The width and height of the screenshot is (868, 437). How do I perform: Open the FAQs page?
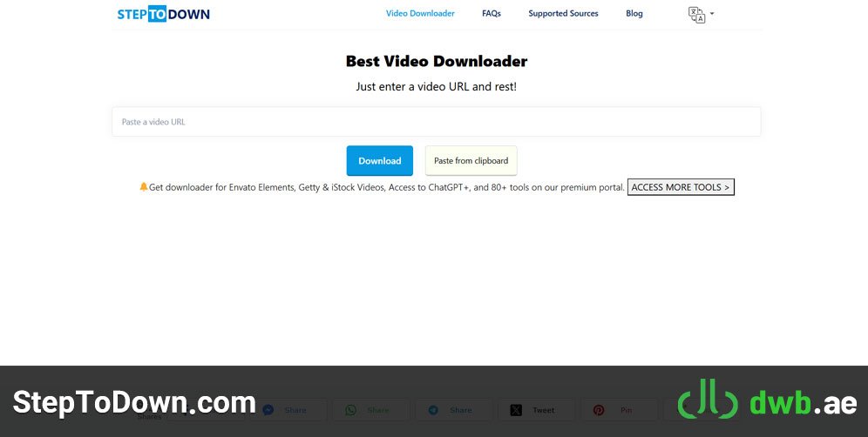491,13
